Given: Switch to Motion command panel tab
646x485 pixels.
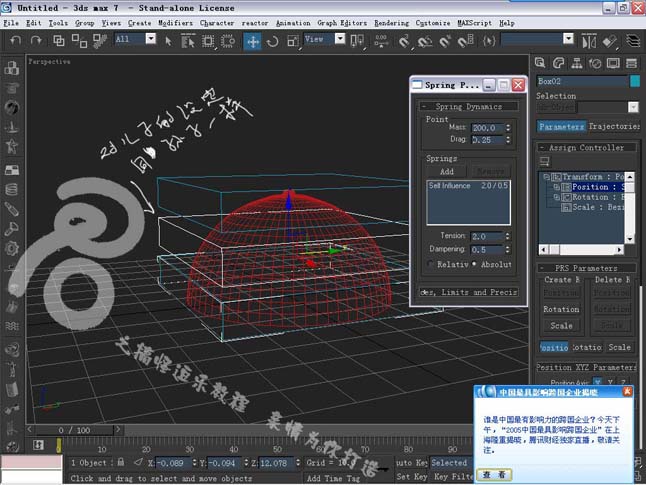Looking at the screenshot, I should (x=595, y=63).
